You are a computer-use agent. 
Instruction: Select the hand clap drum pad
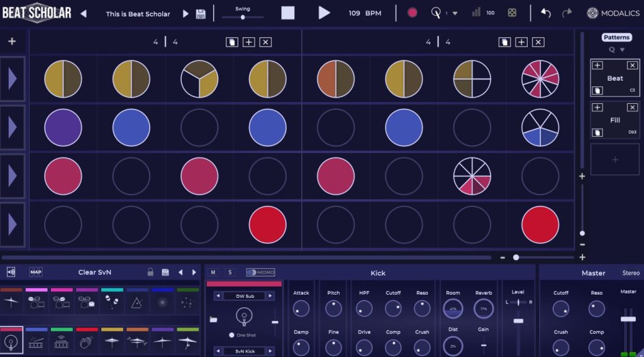(87, 341)
